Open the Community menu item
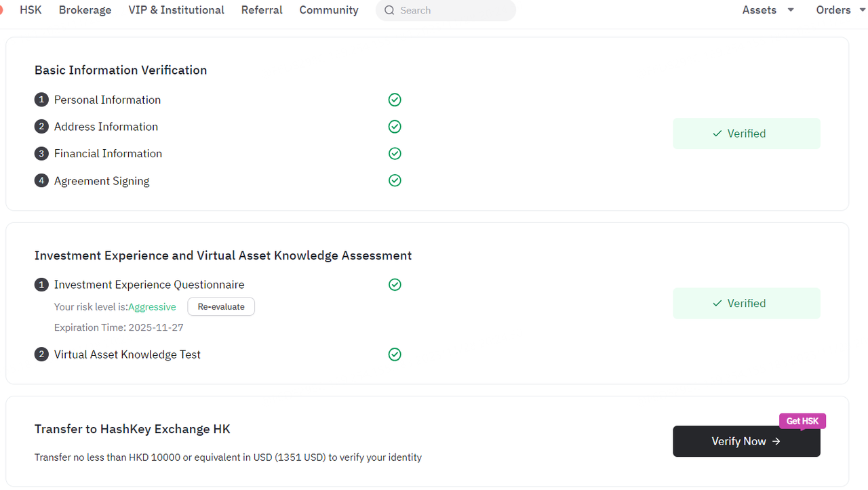The image size is (868, 490). tap(329, 10)
